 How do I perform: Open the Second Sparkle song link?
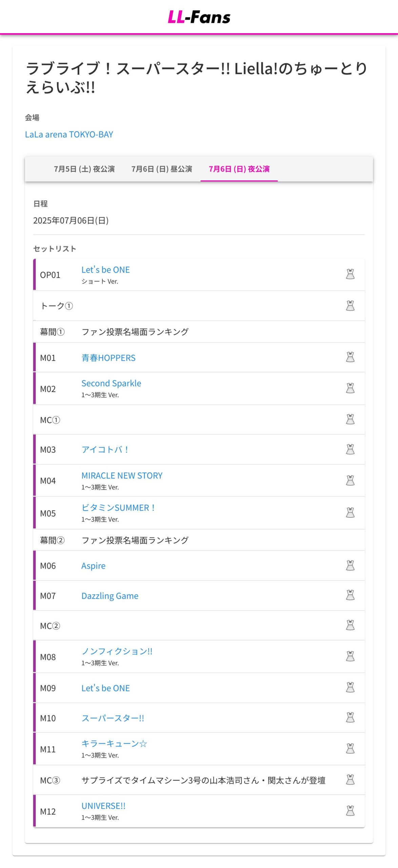point(111,383)
